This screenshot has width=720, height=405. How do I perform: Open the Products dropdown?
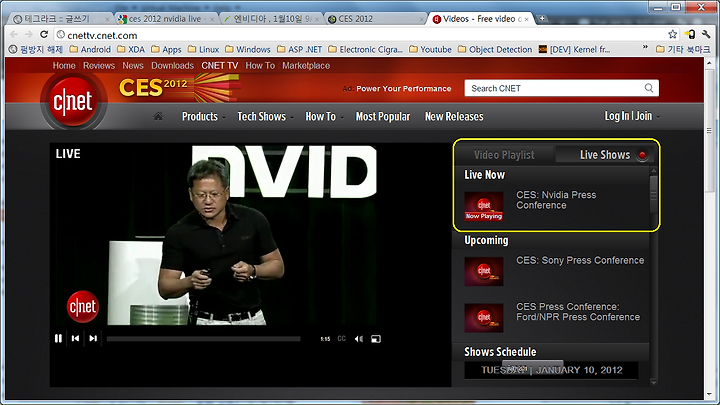tap(203, 117)
